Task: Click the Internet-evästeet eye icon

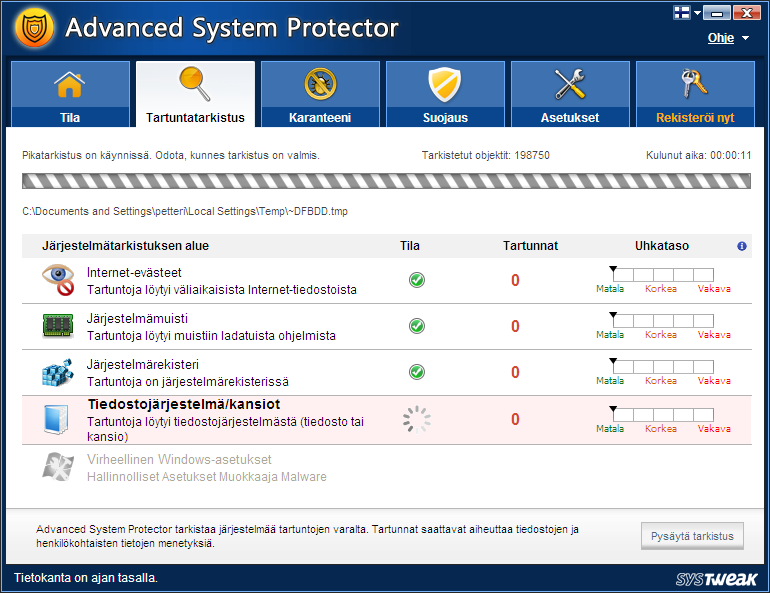Action: pos(58,280)
